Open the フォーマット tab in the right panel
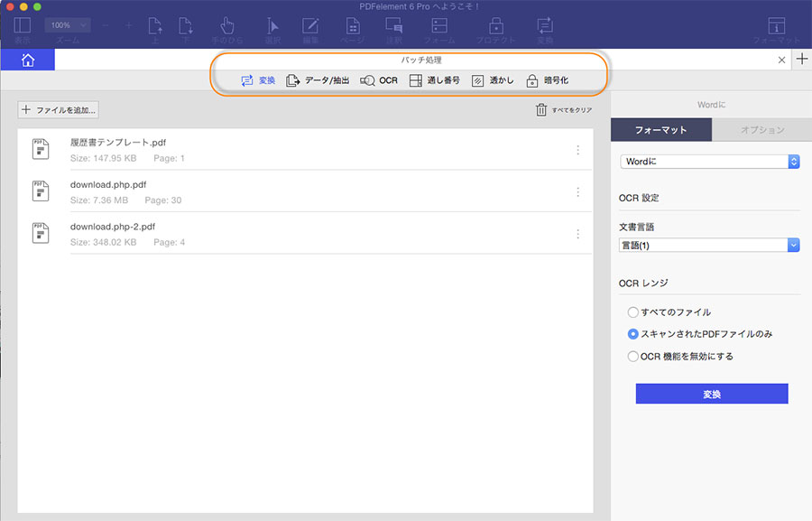The width and height of the screenshot is (812, 521). (x=661, y=130)
